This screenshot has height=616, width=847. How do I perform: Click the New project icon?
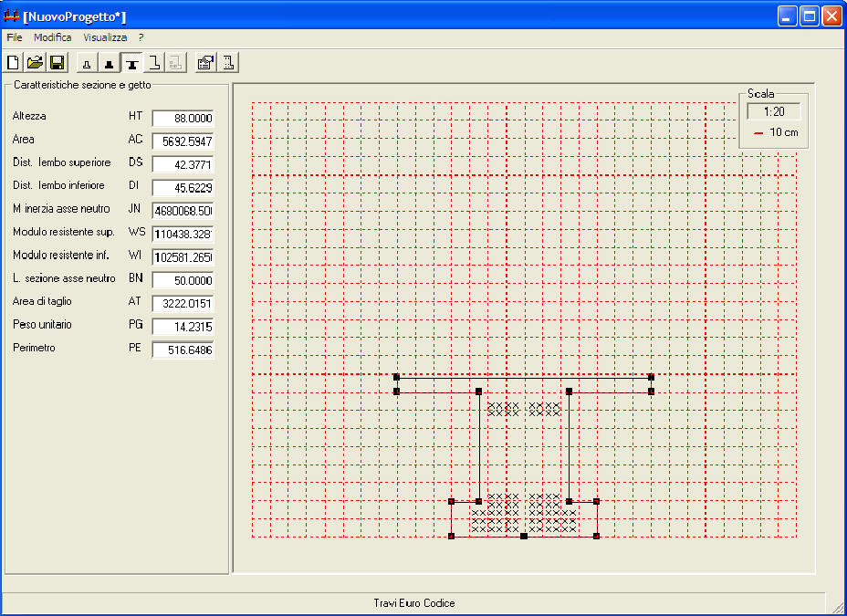(13, 63)
